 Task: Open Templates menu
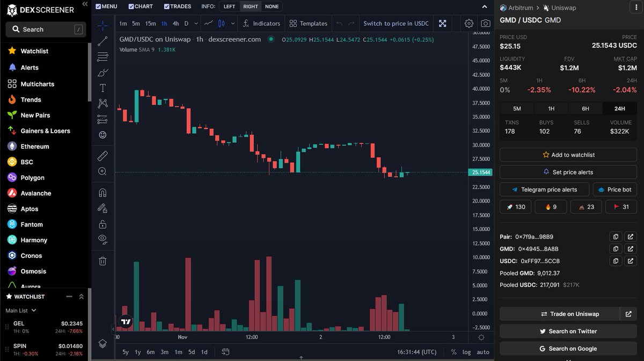pyautogui.click(x=308, y=24)
